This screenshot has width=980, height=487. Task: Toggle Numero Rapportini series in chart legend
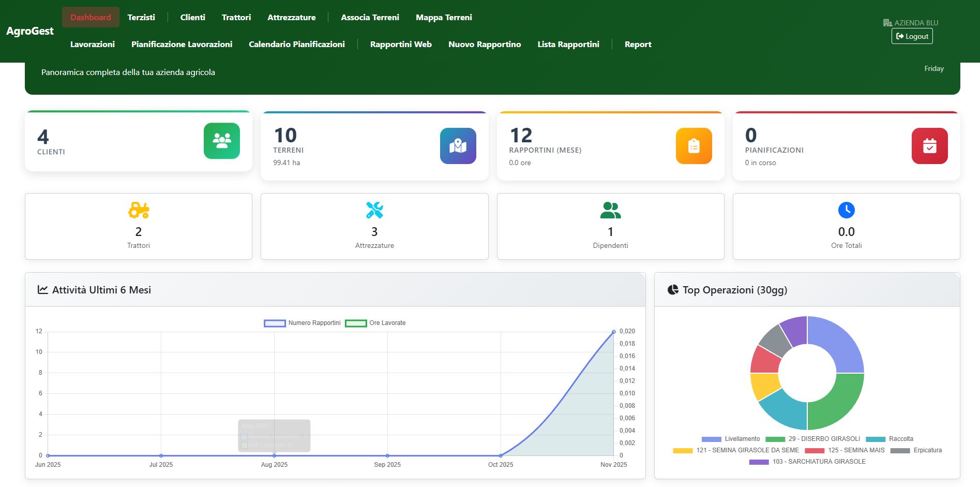[x=303, y=323]
